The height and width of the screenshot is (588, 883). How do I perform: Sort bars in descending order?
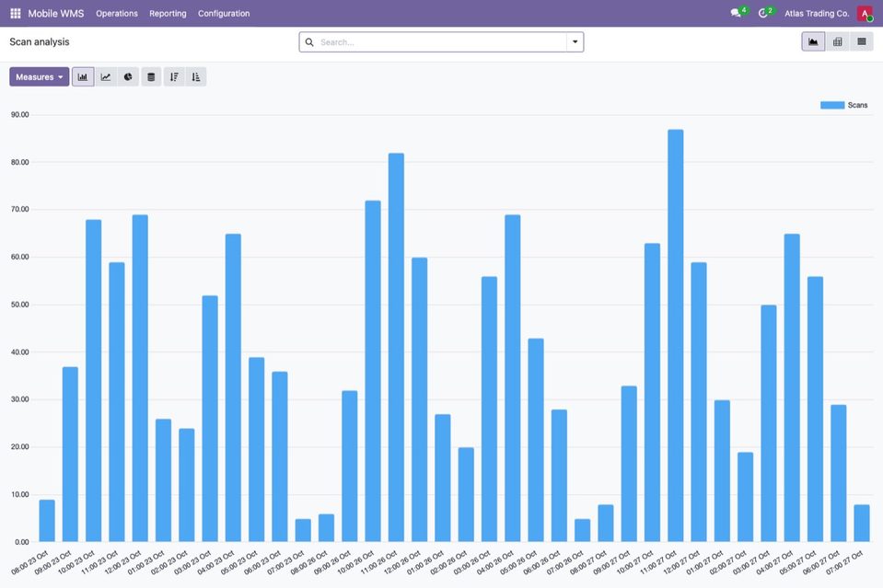click(174, 77)
